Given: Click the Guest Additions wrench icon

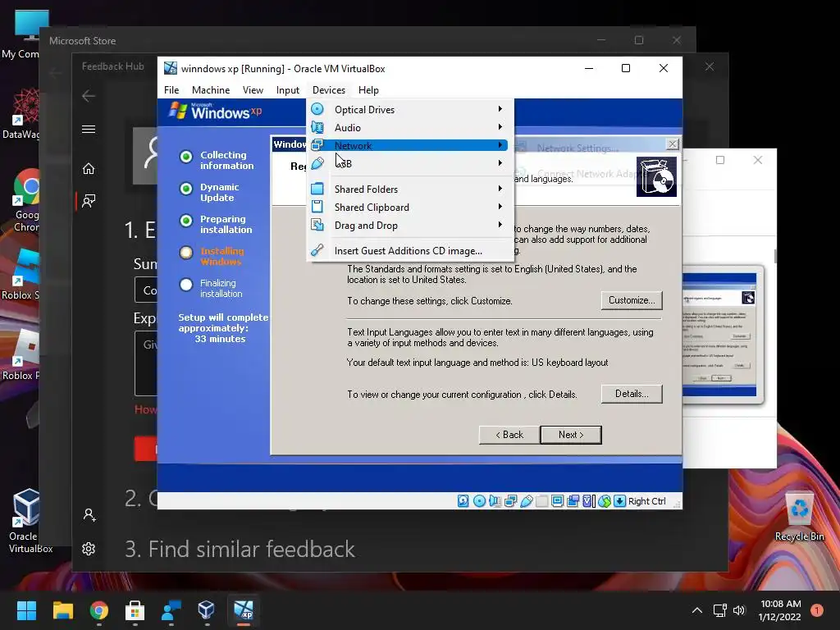Looking at the screenshot, I should click(x=317, y=250).
